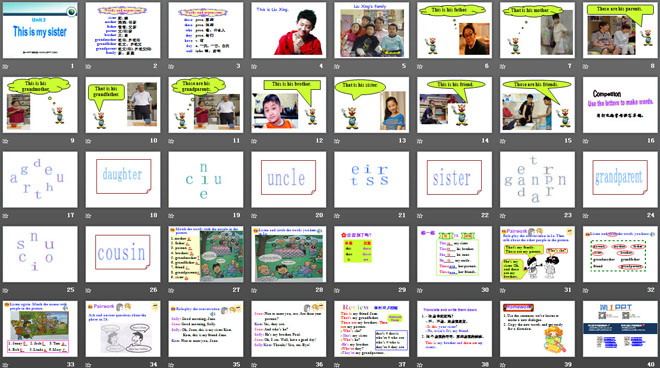This screenshot has height=368, width=660.
Task: Play animation star under slide 12
Action: tap(254, 141)
